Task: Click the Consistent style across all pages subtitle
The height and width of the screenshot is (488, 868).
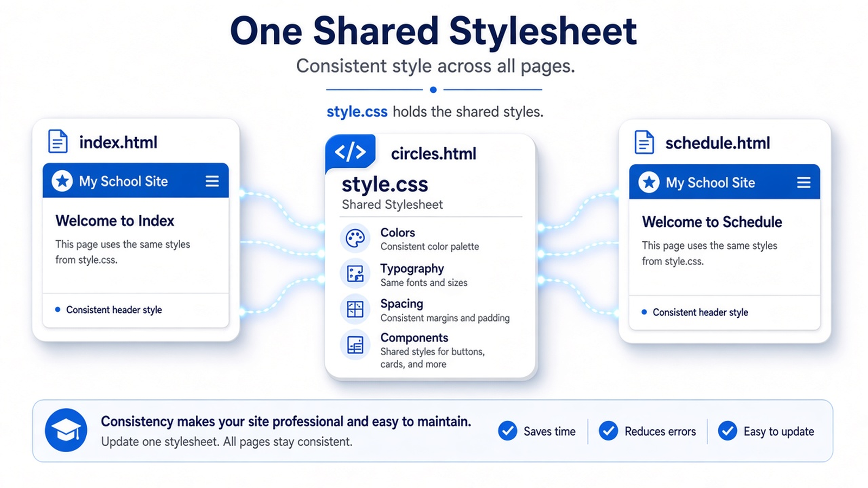Action: [436, 66]
